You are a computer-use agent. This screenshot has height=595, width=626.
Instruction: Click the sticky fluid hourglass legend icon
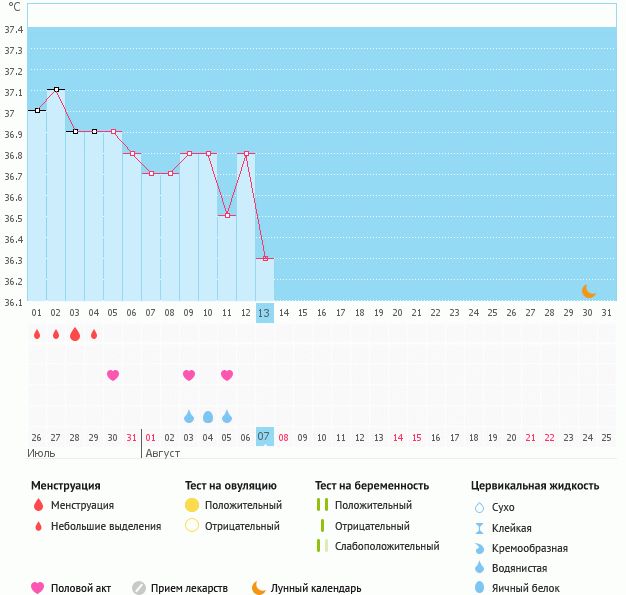coord(479,528)
